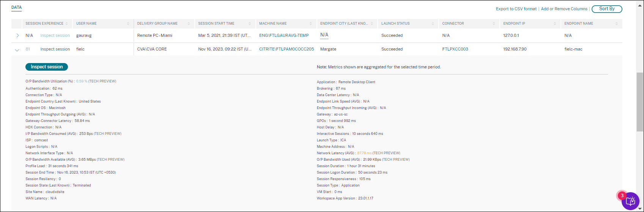Sort by Endpoint Name column icon

[x=616, y=24]
